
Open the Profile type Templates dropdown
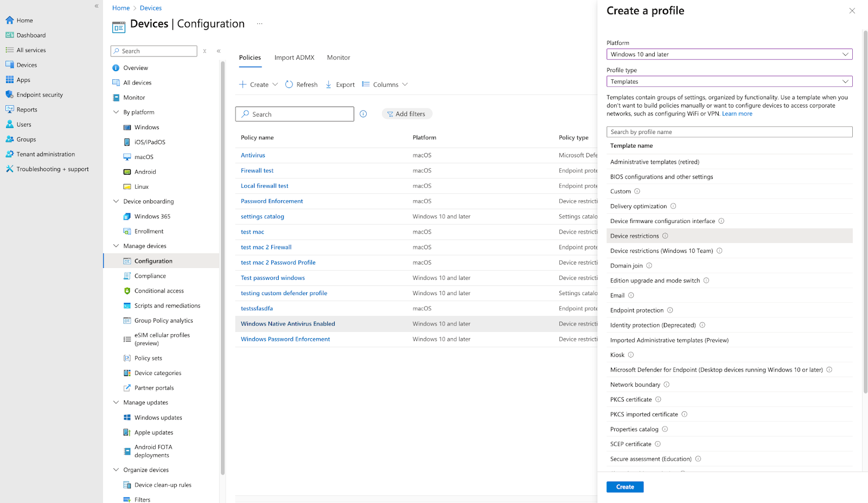click(x=729, y=81)
